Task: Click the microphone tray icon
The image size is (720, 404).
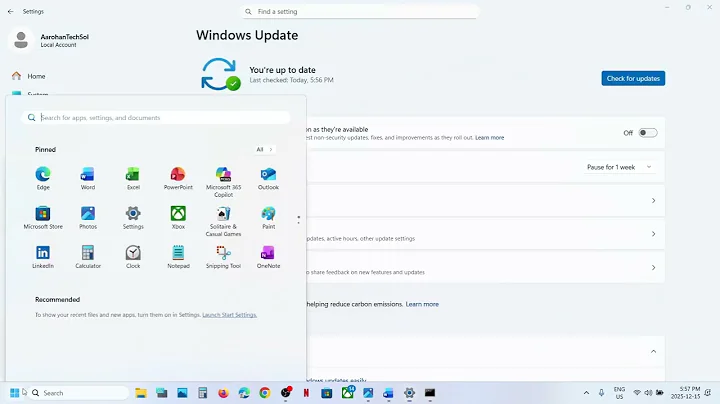Action: pos(601,393)
